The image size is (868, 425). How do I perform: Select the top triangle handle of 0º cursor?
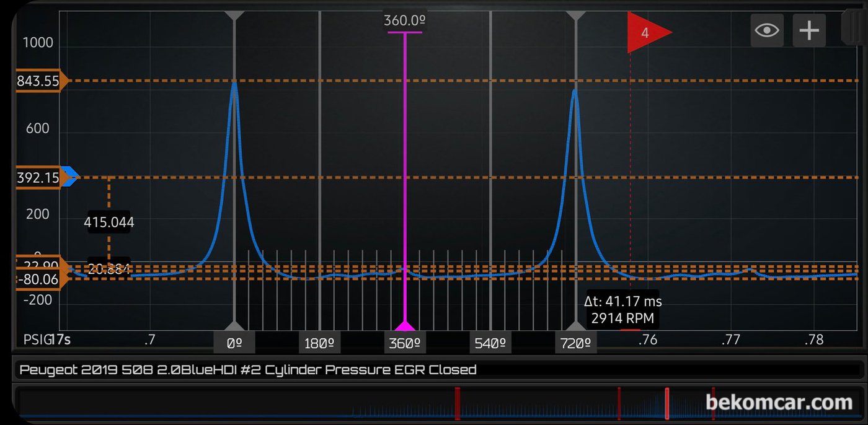[x=234, y=15]
